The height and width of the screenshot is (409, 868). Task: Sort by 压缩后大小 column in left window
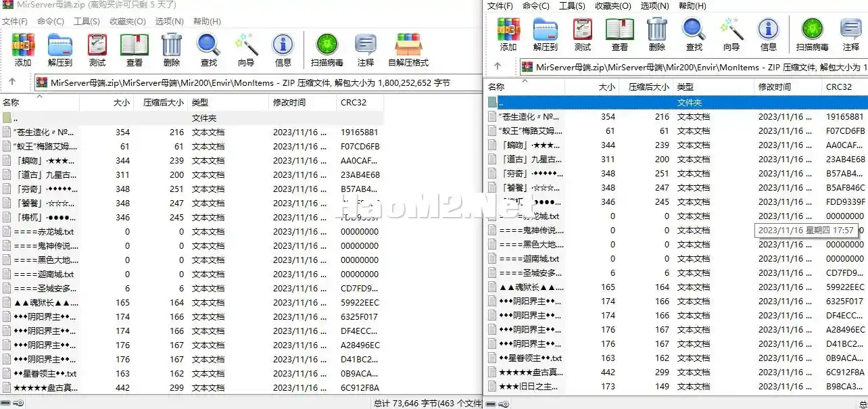coord(160,103)
